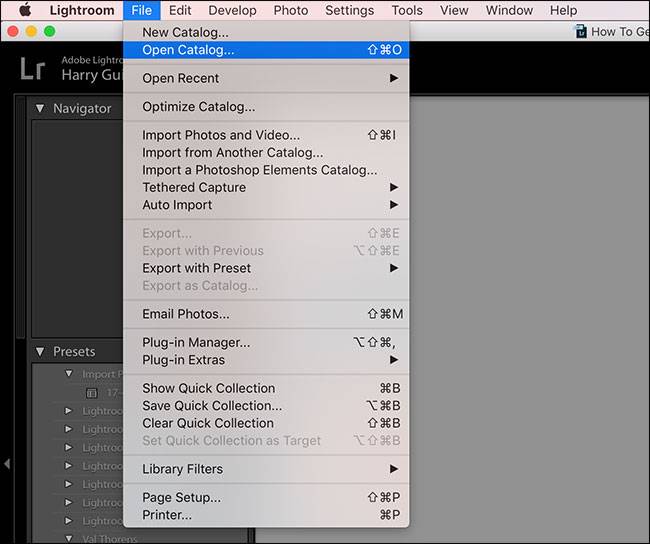Choose Email Photos option
This screenshot has height=544, width=650.
[187, 314]
